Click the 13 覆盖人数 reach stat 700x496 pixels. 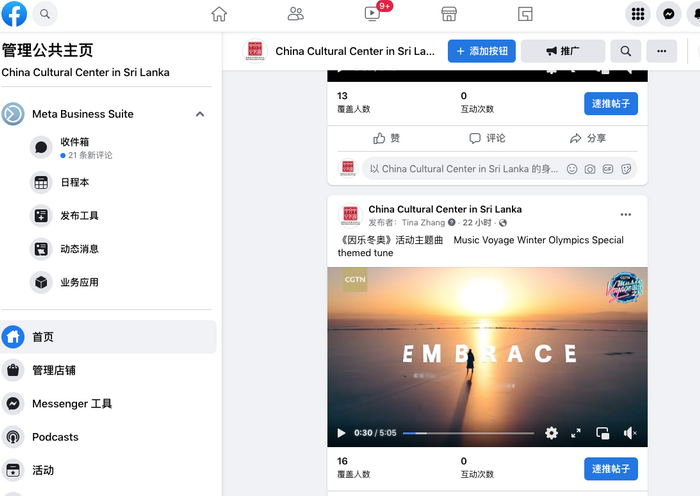[354, 102]
